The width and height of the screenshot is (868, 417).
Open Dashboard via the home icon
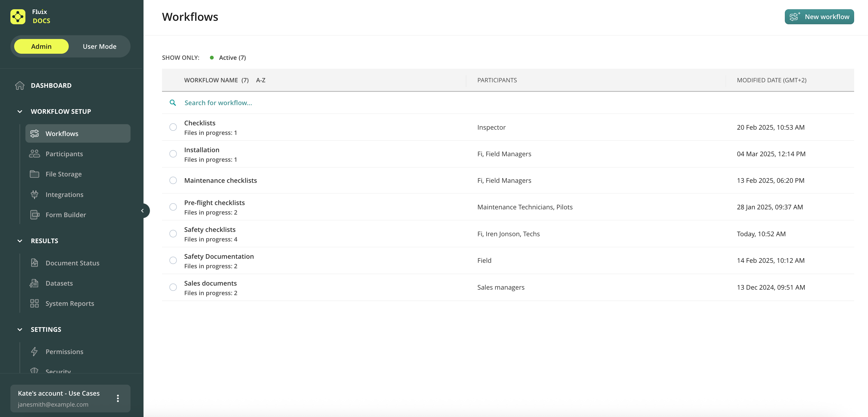(20, 86)
